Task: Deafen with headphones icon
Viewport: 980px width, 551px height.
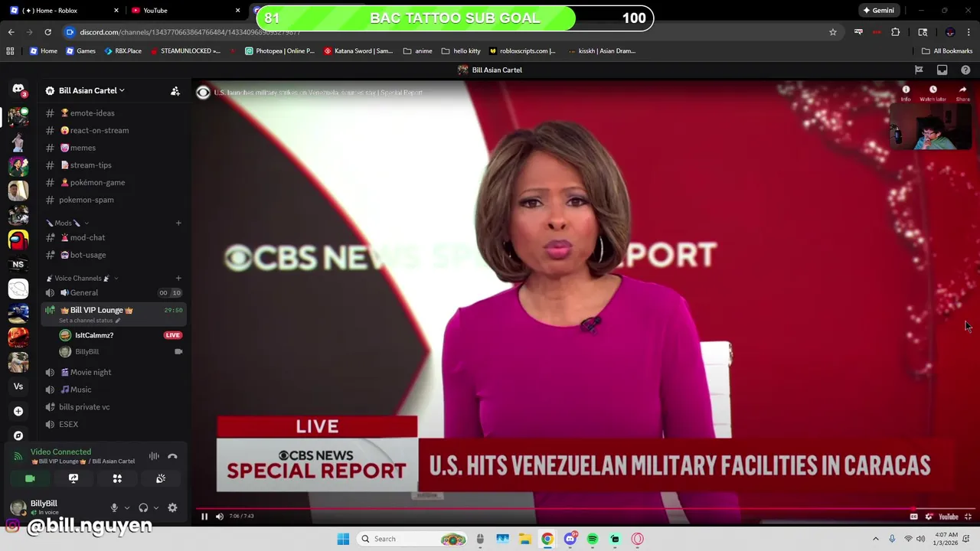Action: point(143,507)
